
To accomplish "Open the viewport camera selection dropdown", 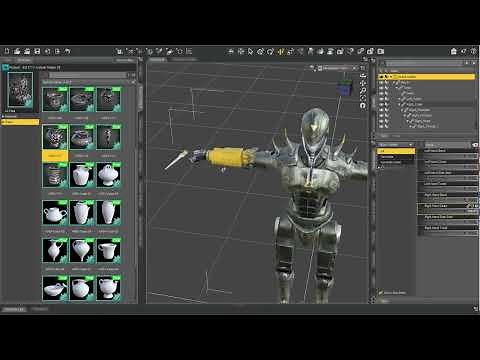I will (337, 68).
